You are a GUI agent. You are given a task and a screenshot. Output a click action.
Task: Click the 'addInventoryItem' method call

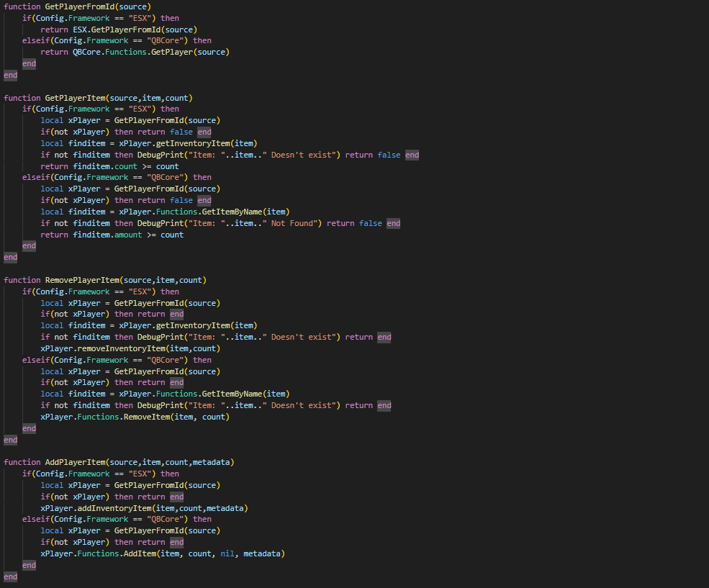[114, 508]
